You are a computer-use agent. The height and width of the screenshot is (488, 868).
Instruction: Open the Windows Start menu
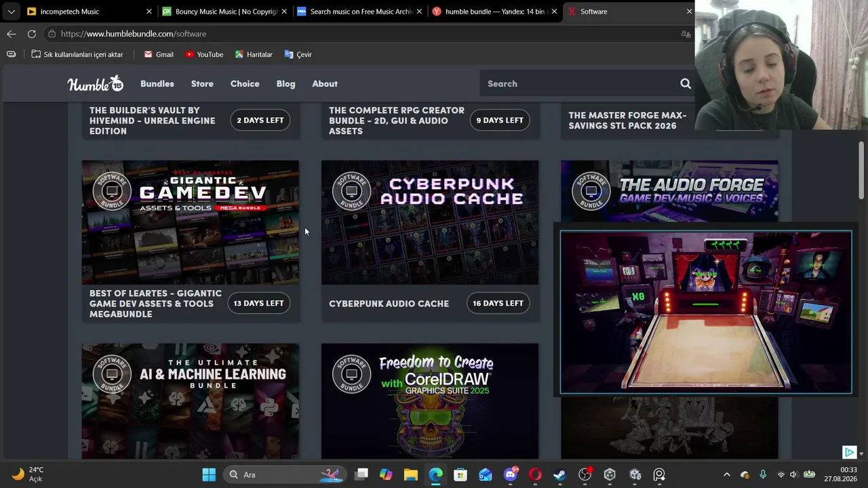coord(209,474)
